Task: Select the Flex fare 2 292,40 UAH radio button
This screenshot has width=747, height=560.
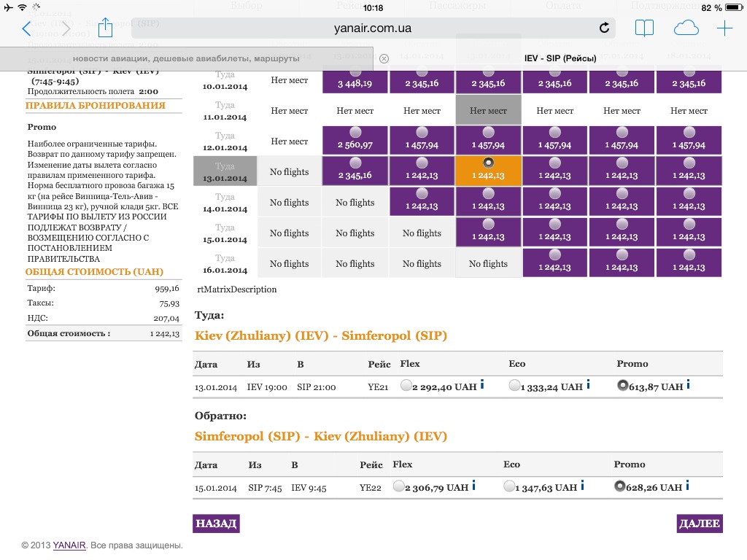Action: point(406,386)
